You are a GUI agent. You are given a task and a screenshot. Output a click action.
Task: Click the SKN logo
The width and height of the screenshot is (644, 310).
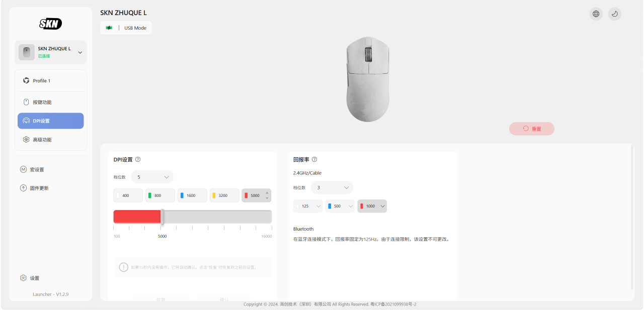pyautogui.click(x=50, y=24)
